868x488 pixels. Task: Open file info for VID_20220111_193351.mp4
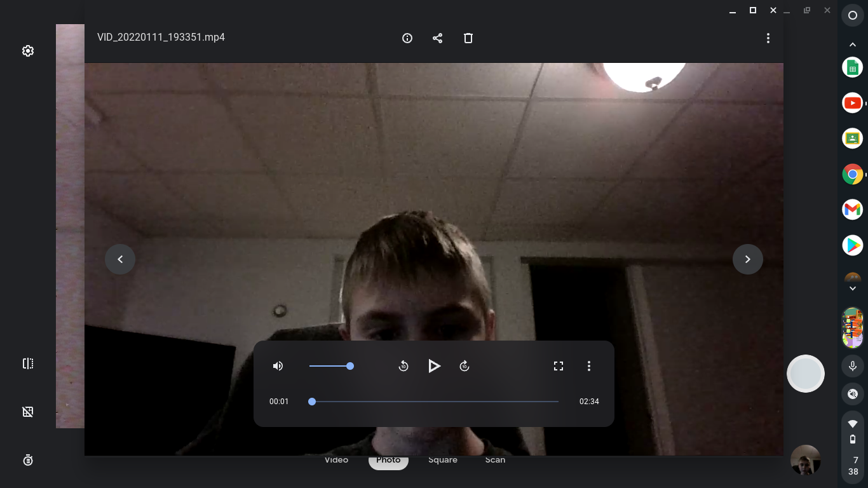tap(407, 38)
